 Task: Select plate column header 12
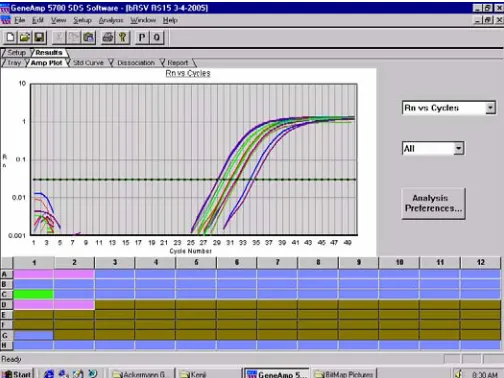pos(480,263)
